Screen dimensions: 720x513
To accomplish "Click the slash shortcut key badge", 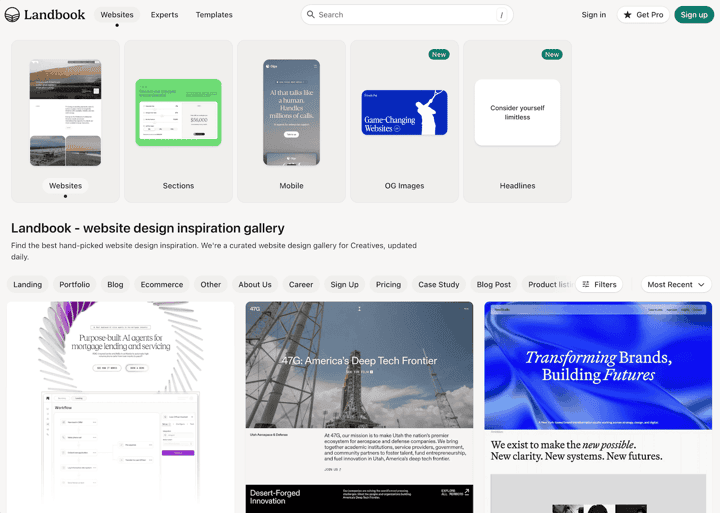I will click(501, 15).
